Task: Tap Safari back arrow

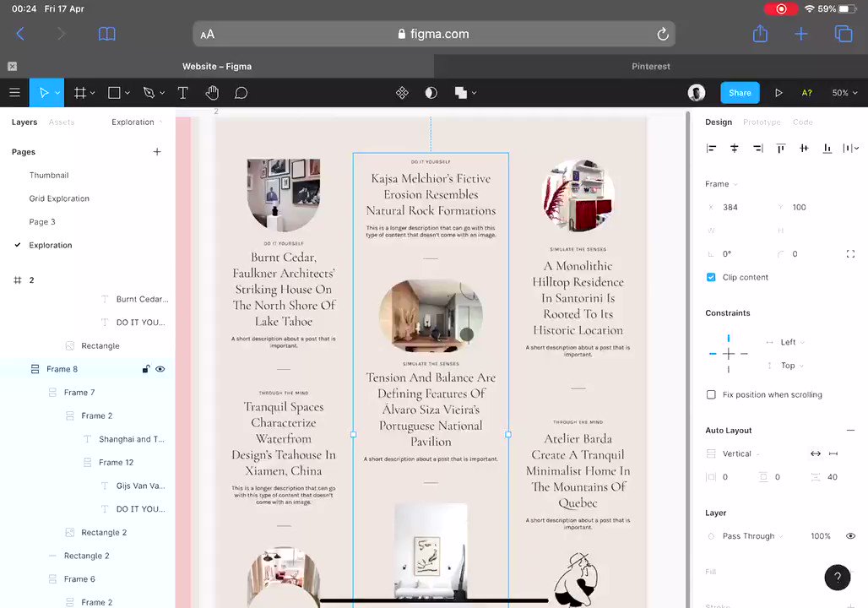Action: 20,34
